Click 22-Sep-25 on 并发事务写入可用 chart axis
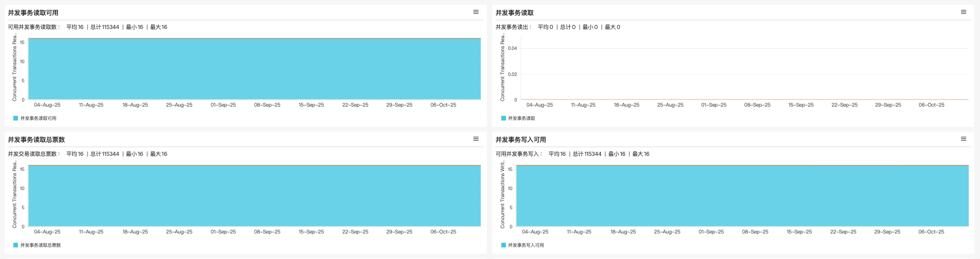Screen dimensions: 980x259 tap(843, 232)
